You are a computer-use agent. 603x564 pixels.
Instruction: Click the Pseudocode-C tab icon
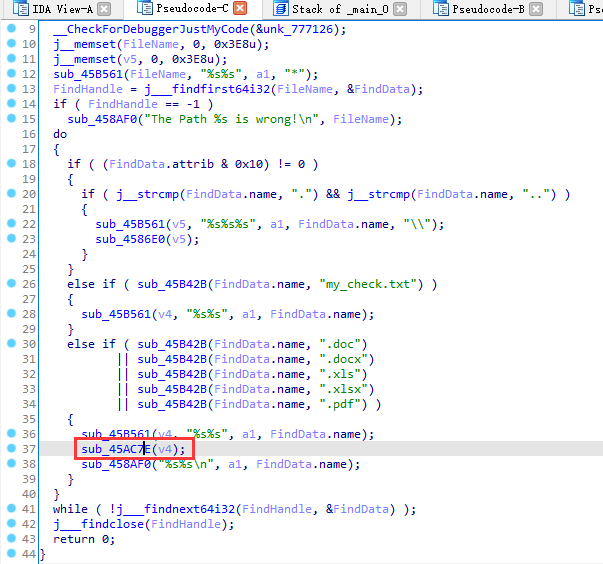pyautogui.click(x=145, y=8)
